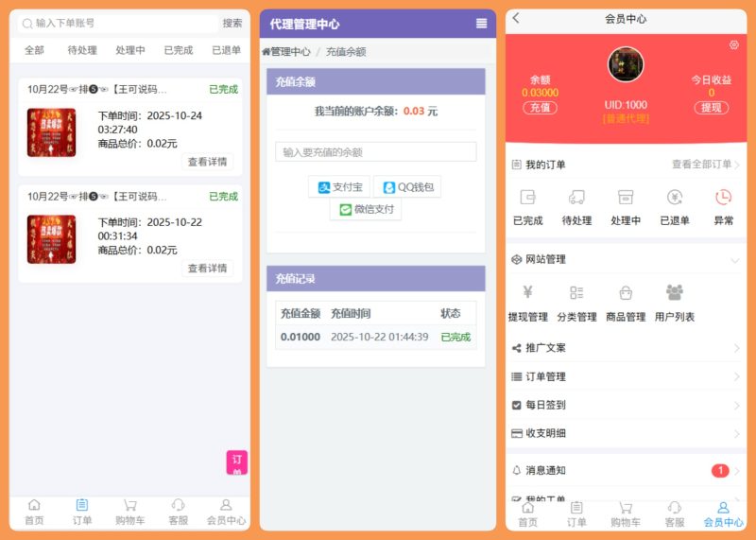The width and height of the screenshot is (756, 540).
Task: Switch to the 处理中 tab in order list
Action: click(130, 50)
